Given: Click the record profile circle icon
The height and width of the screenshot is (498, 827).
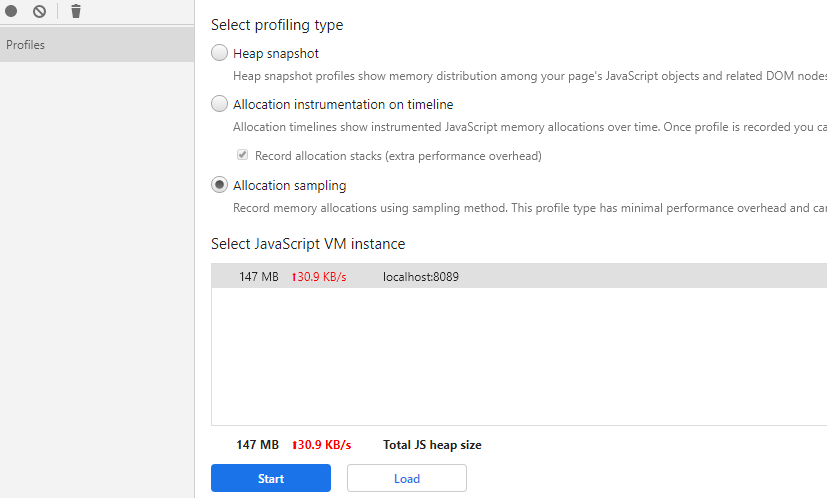Looking at the screenshot, I should click(12, 12).
